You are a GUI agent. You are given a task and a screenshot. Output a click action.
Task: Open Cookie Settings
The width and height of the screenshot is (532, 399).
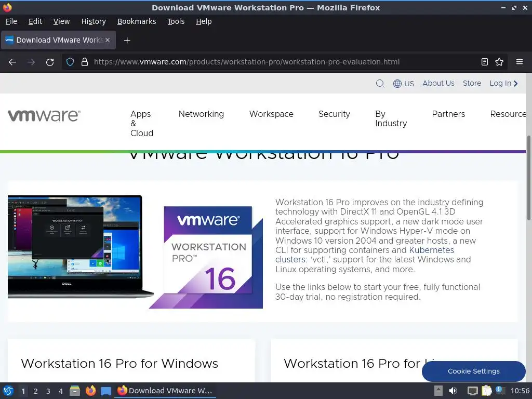[474, 371]
